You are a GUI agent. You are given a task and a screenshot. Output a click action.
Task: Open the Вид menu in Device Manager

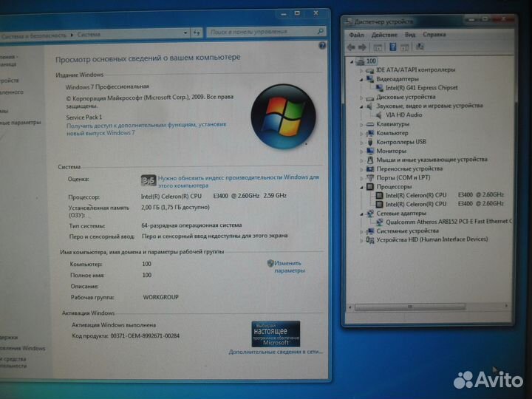(x=410, y=35)
